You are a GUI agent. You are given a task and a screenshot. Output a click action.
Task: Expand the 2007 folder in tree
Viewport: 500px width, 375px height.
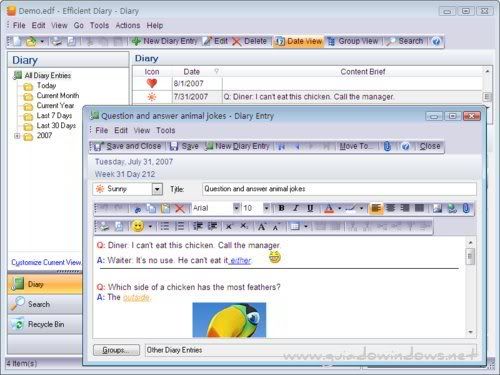(x=17, y=136)
